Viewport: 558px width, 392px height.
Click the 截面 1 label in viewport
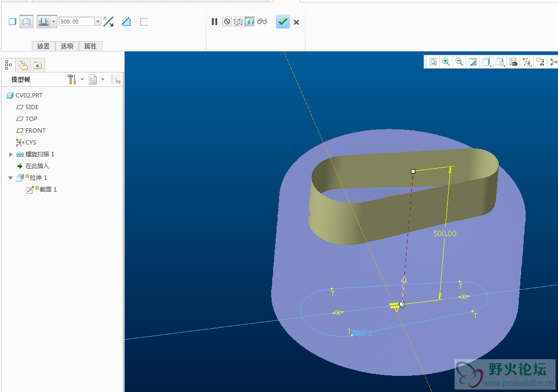(362, 333)
